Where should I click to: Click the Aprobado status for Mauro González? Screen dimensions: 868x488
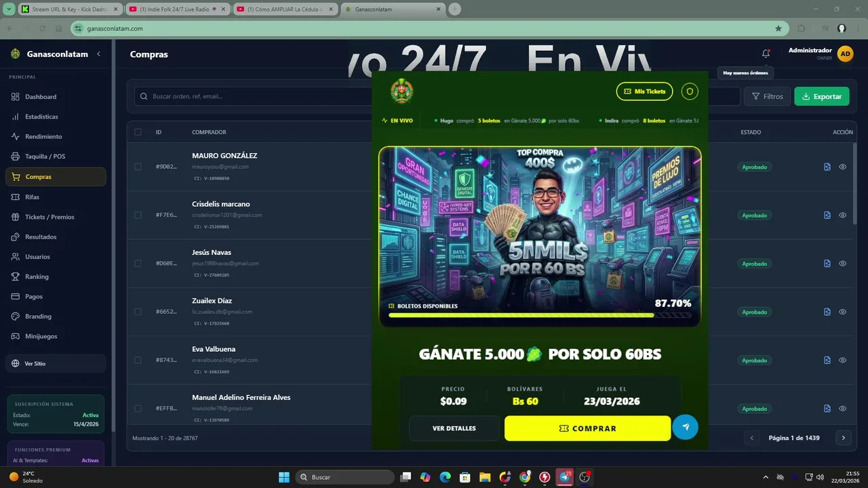pos(754,167)
